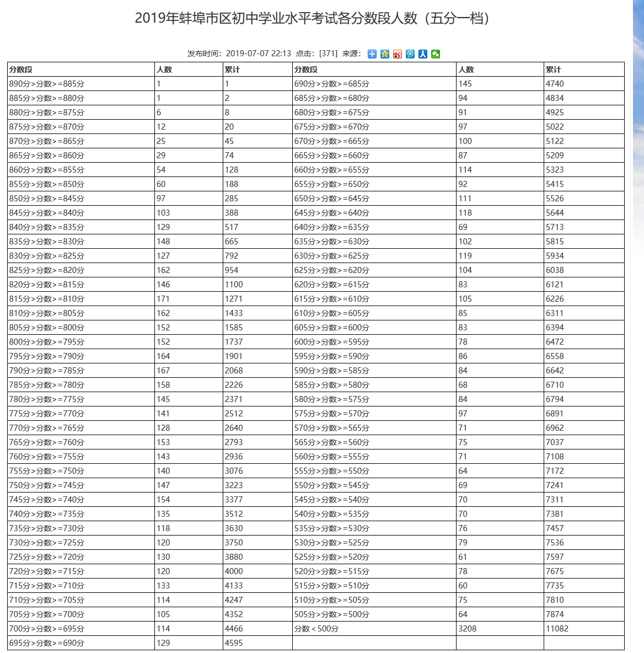Click the blue plus share icon
This screenshot has width=644, height=653.
click(372, 54)
